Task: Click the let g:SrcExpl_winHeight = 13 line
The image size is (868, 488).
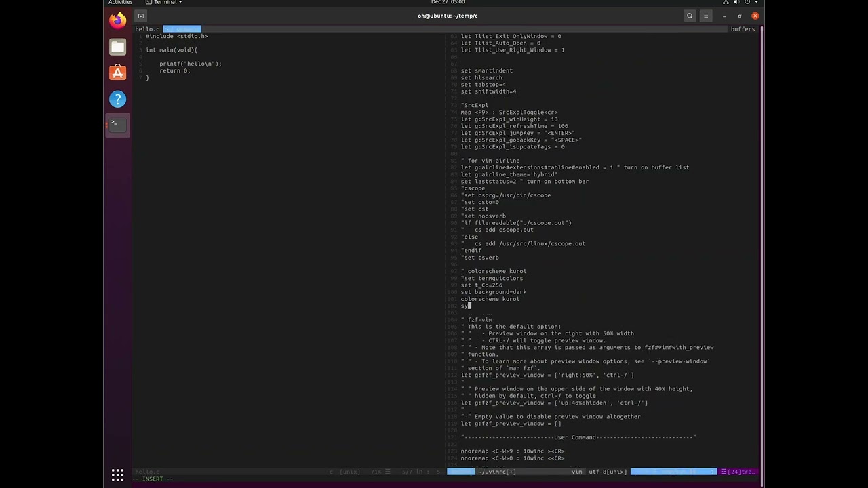Action: pos(509,119)
